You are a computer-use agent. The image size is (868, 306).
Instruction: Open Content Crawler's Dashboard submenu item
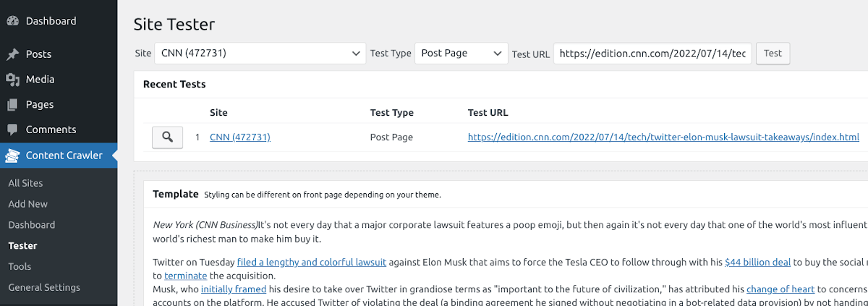32,225
